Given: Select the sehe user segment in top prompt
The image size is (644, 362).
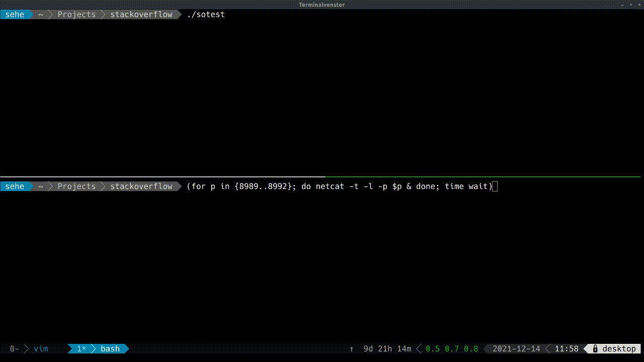Looking at the screenshot, I should click(15, 14).
